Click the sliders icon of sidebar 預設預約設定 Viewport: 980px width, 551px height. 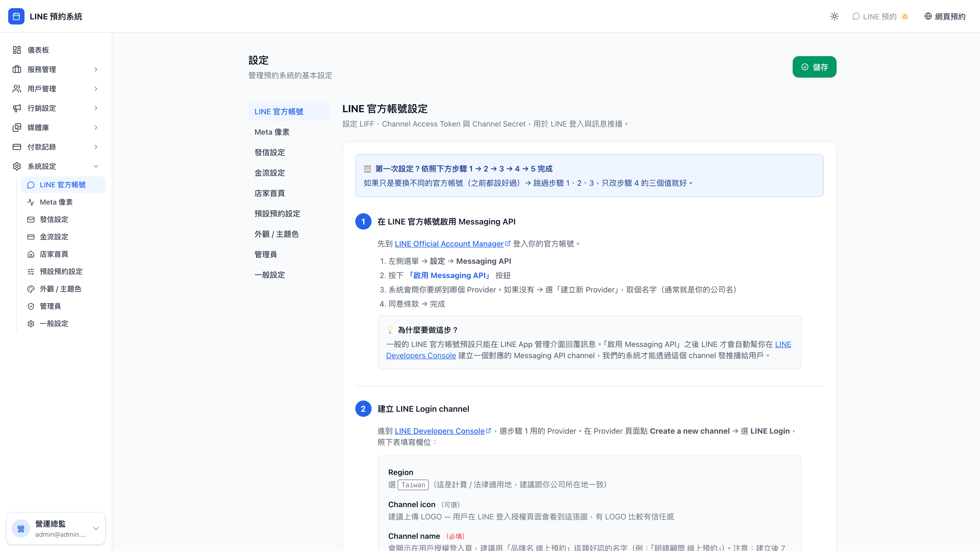pyautogui.click(x=31, y=271)
